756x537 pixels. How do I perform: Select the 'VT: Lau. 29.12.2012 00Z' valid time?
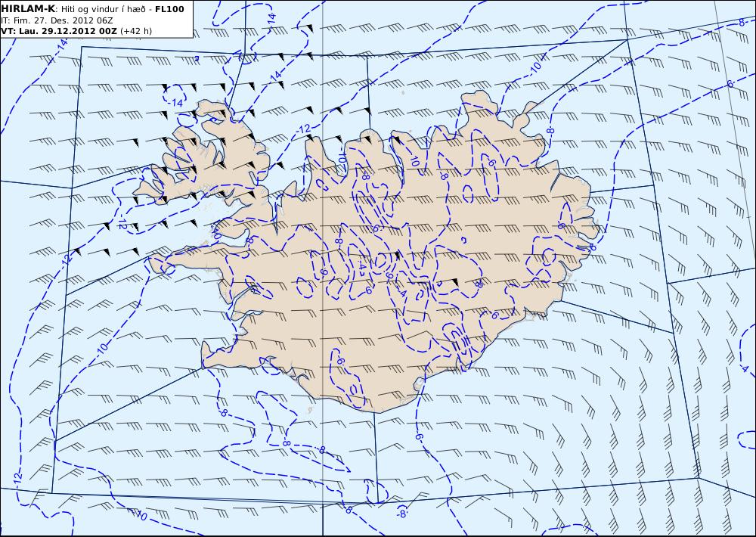[59, 31]
